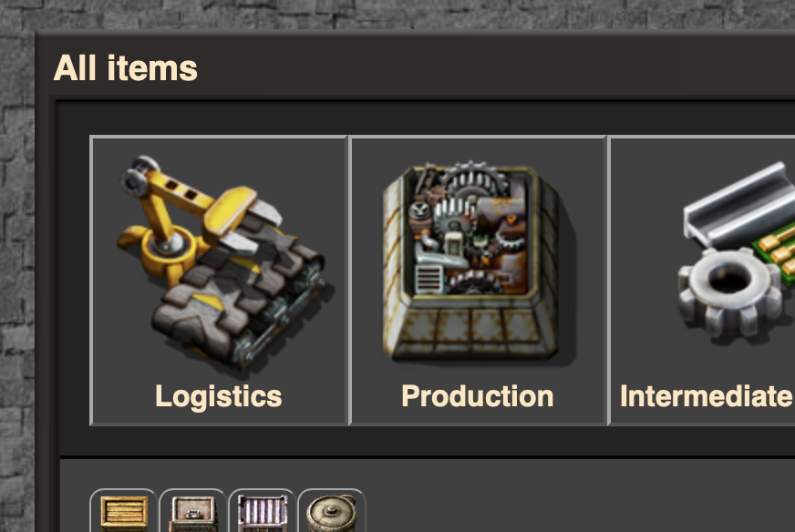Pick the iron chest item
The image size is (795, 532).
click(192, 511)
